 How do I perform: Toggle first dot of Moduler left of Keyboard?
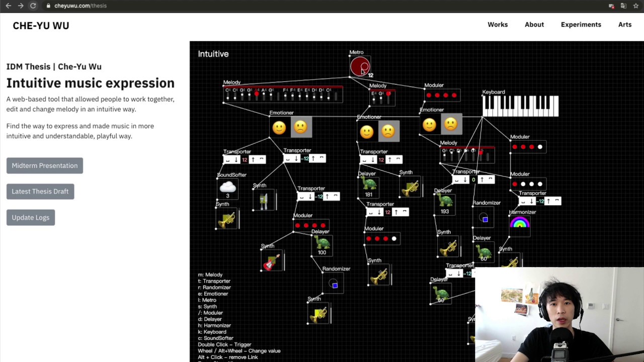(x=429, y=95)
